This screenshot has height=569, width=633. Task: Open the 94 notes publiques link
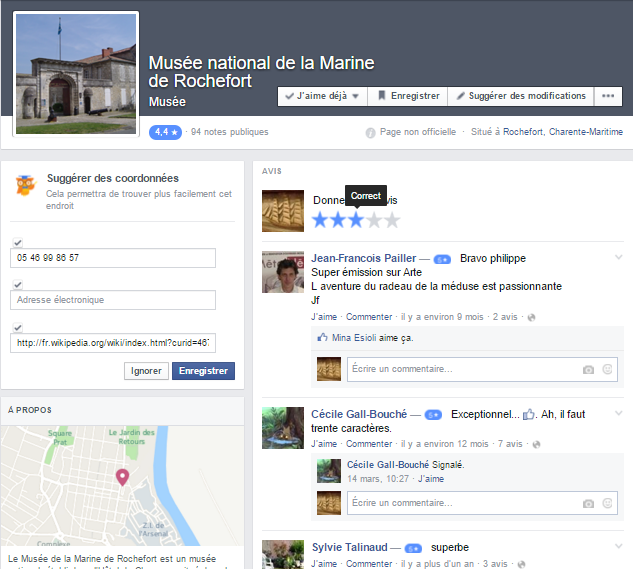[x=229, y=132]
